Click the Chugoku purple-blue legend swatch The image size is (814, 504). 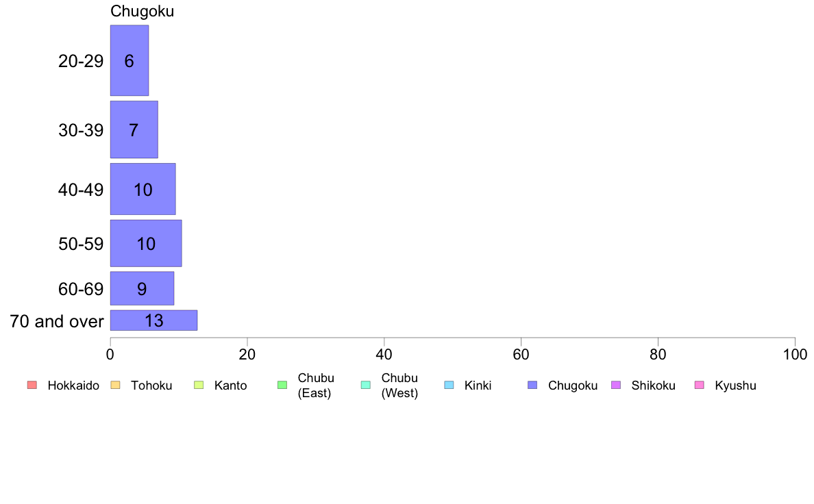(x=532, y=385)
